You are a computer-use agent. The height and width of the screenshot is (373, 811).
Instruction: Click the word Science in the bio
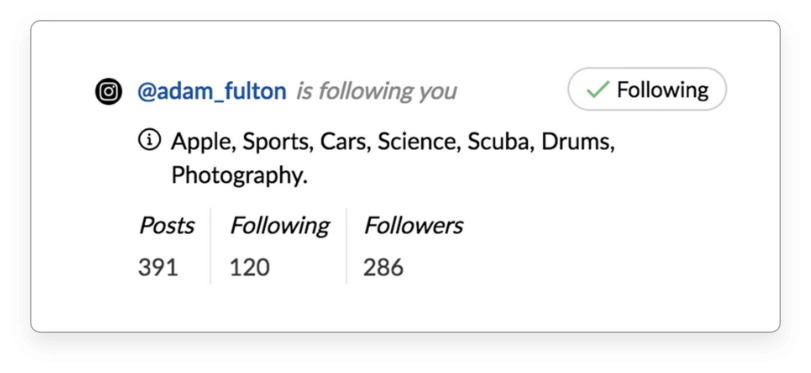[418, 142]
